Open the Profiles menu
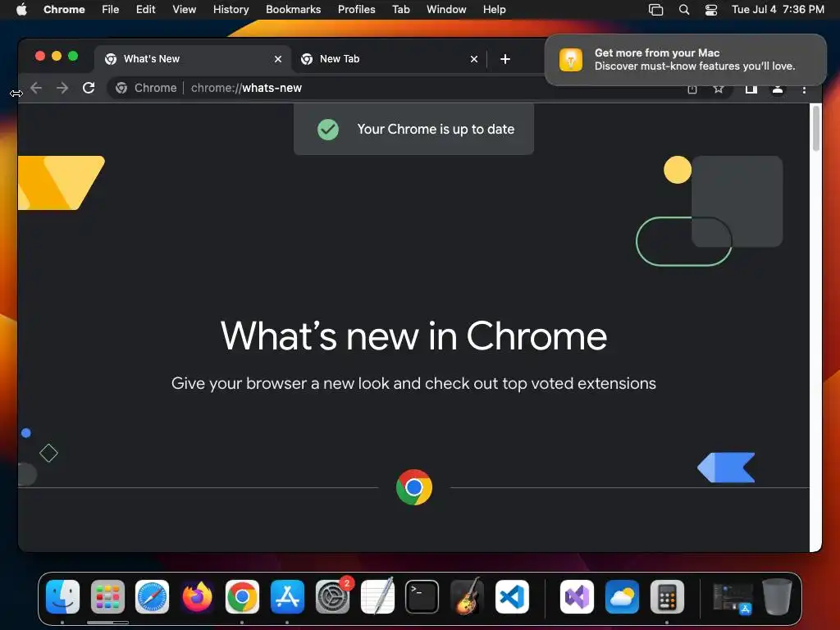This screenshot has height=630, width=840. point(356,10)
